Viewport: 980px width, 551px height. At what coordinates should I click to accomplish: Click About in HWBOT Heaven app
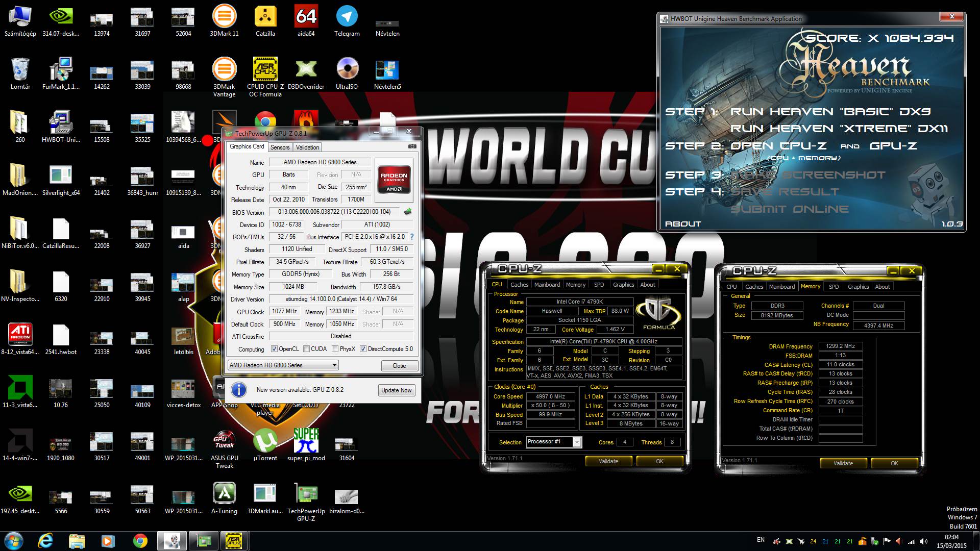click(683, 224)
